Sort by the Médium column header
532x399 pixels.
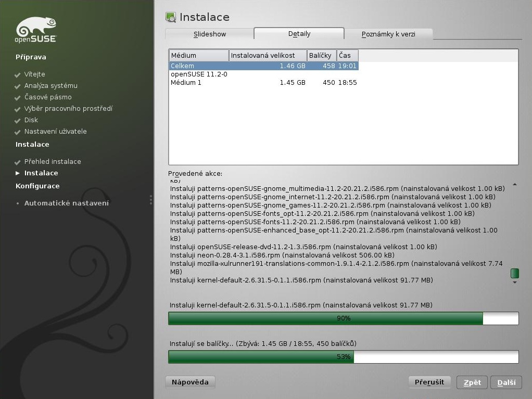click(199, 55)
